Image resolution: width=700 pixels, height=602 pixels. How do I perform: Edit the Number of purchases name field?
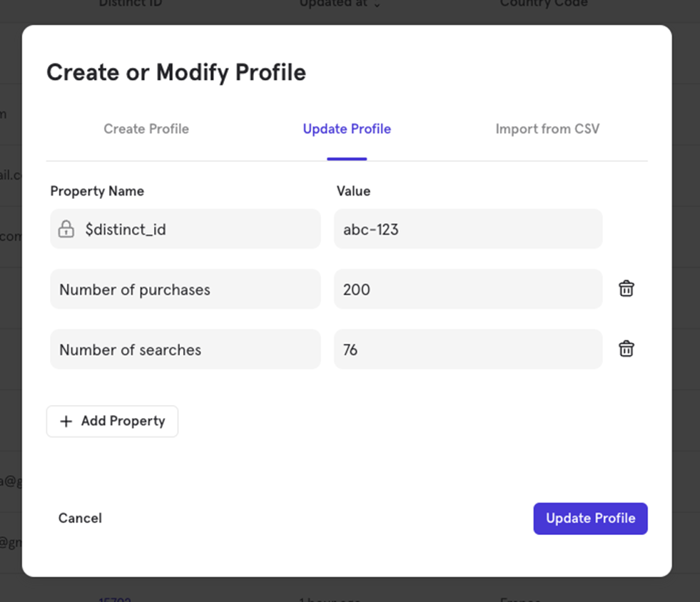tap(185, 289)
